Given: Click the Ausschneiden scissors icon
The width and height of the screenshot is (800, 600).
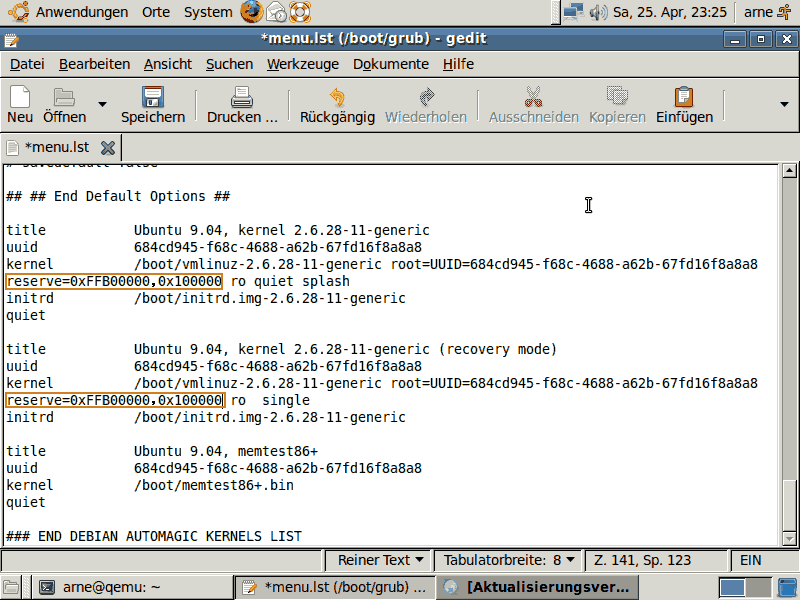Looking at the screenshot, I should tap(534, 97).
